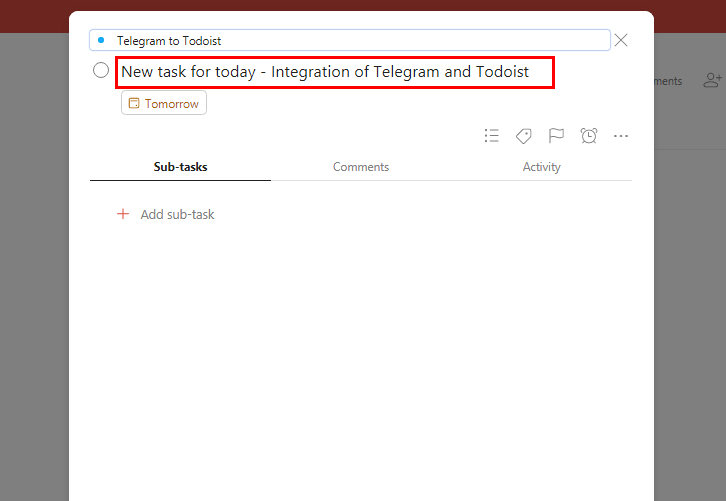Click the calendar icon in the Tomorrow chip
The height and width of the screenshot is (501, 726).
(134, 103)
